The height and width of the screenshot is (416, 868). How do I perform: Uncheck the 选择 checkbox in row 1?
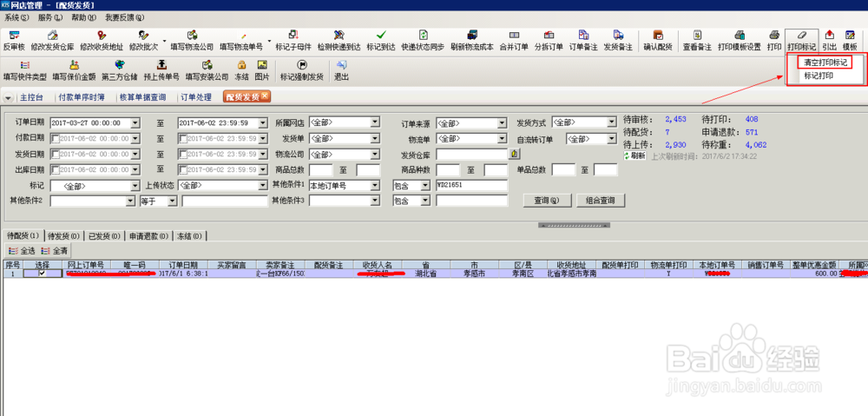pos(42,273)
